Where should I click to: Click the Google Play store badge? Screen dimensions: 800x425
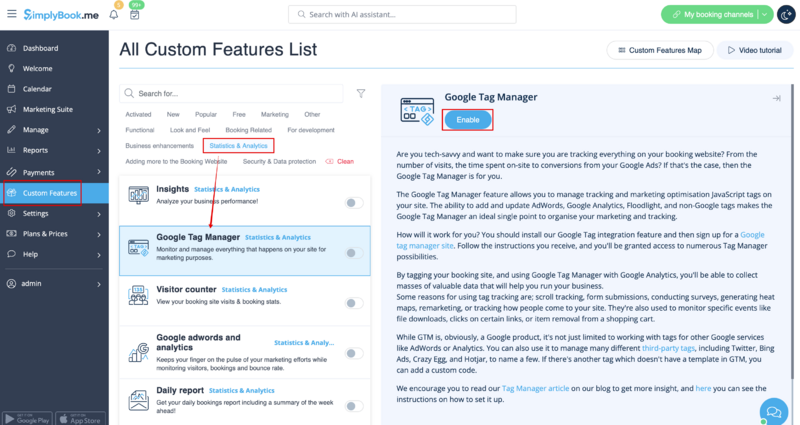[28, 419]
